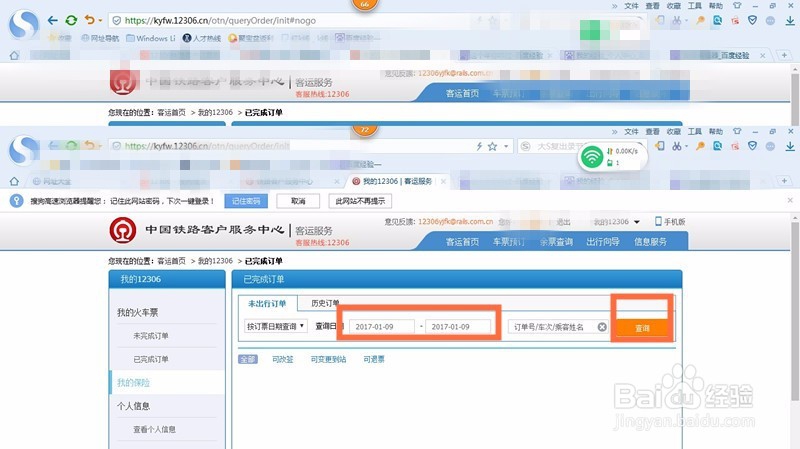The width and height of the screenshot is (800, 449).
Task: Open the undo history arrow beside the upper window's undo icon
Action: (100, 20)
